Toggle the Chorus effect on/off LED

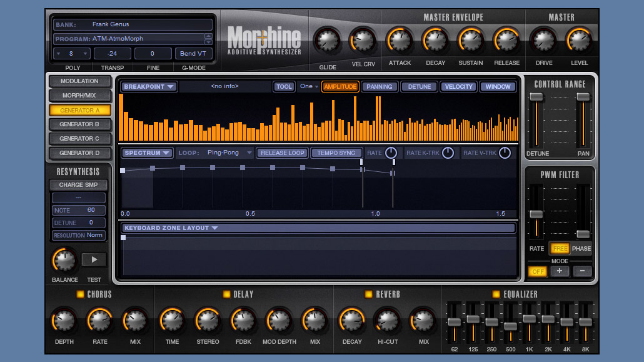[x=80, y=294]
